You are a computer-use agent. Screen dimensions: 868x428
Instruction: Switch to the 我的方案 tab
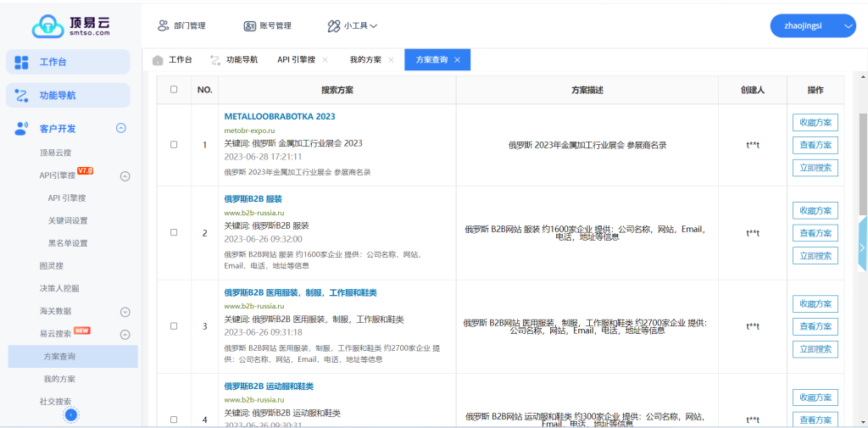(x=365, y=60)
